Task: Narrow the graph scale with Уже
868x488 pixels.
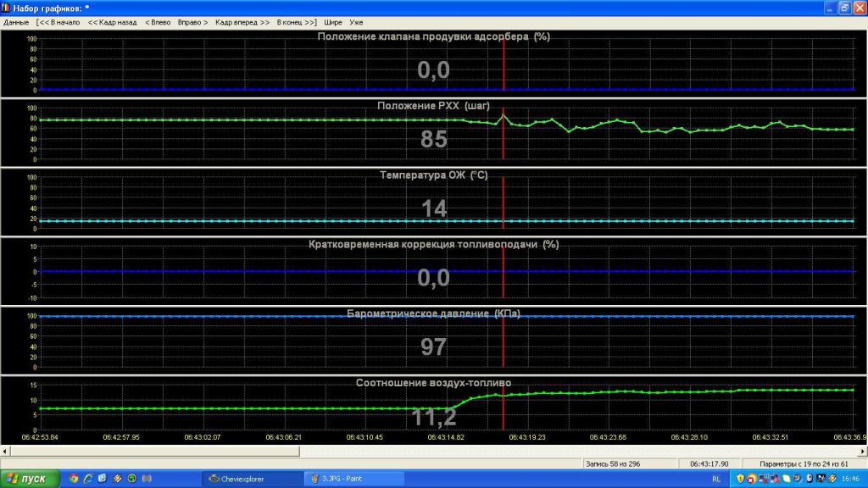Action: 356,22
